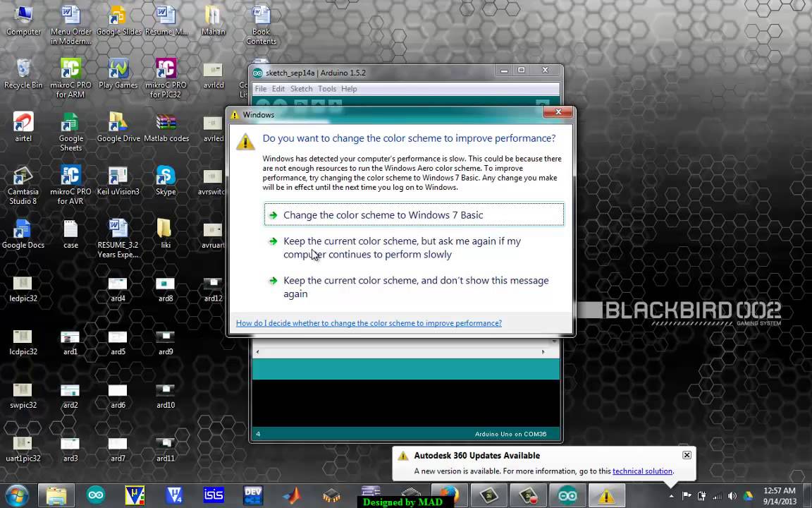The image size is (812, 508).
Task: Open the Edit menu in the Arduino window
Action: tap(278, 89)
